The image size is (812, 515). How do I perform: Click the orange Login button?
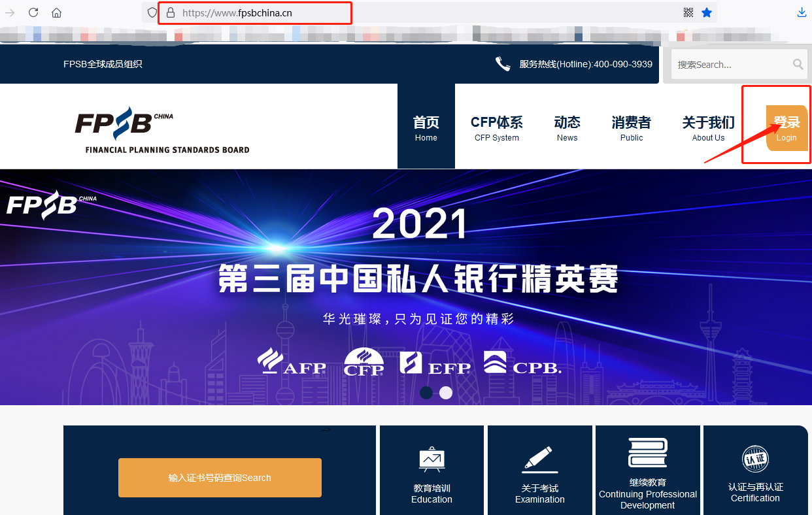(787, 128)
